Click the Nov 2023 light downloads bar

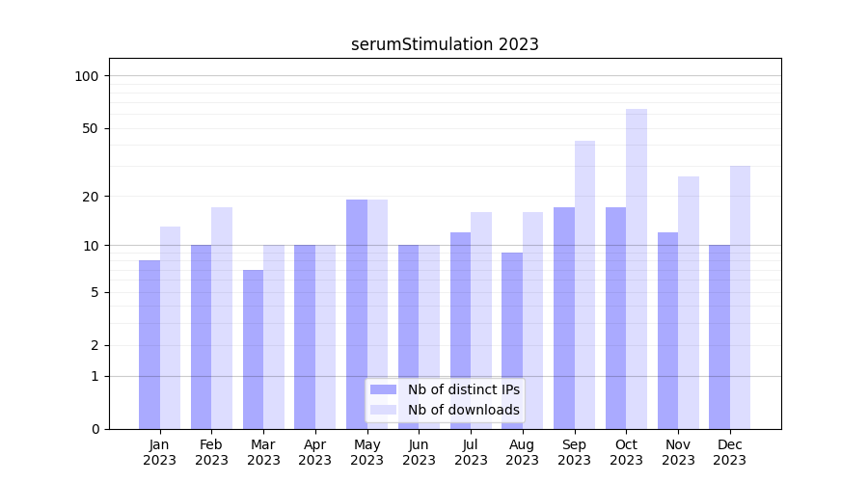tap(689, 302)
